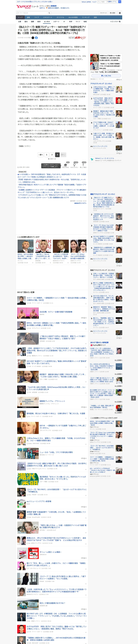This screenshot has width=138, height=644.
Task: Open ranking item 人気YouTuberヒカル離婚を発表
Action: tap(104, 90)
